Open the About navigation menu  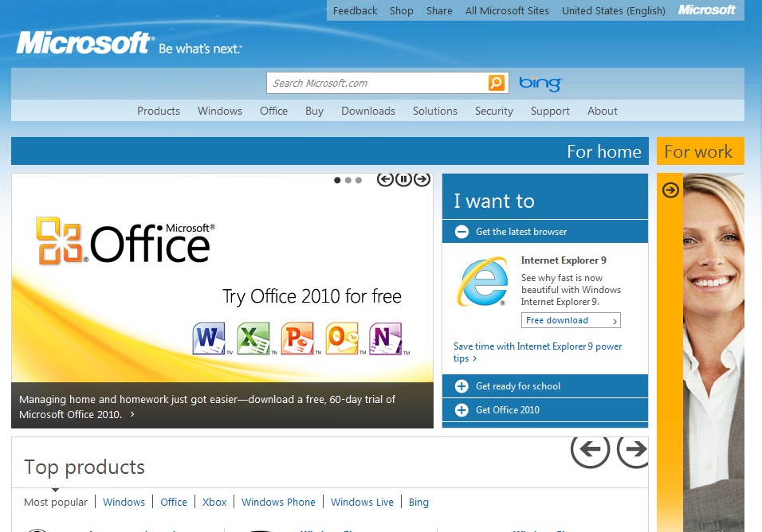pos(603,111)
